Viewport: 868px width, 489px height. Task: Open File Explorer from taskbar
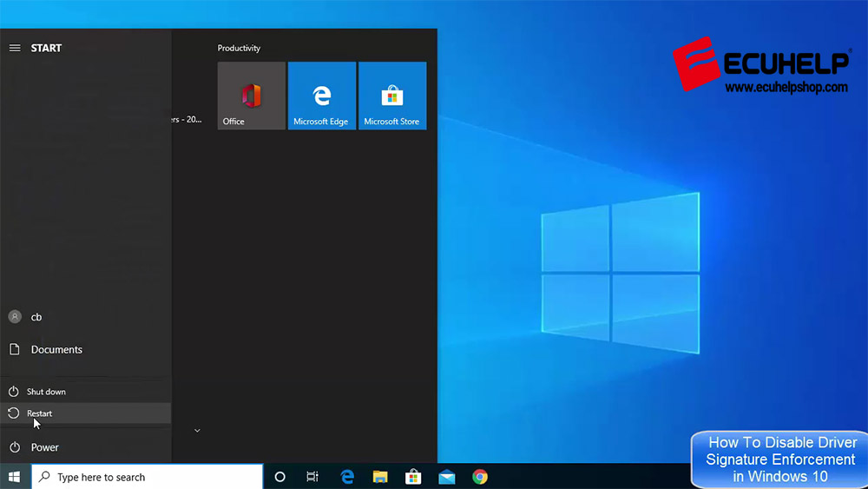point(380,477)
